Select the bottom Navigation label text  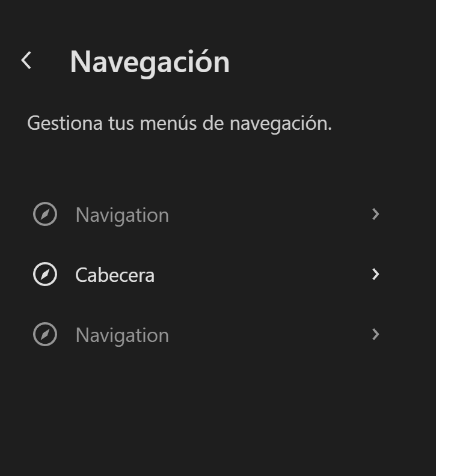(x=122, y=335)
